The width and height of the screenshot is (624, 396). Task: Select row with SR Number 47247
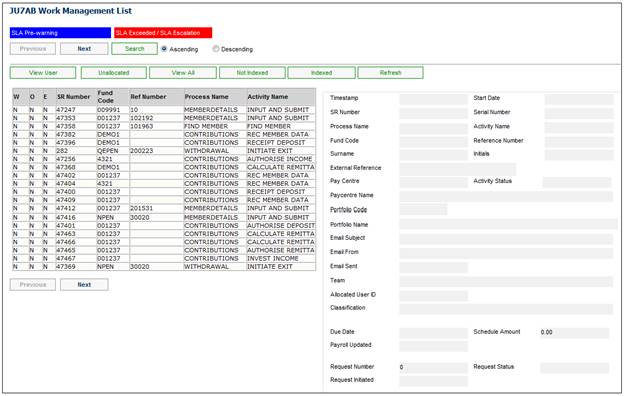(x=164, y=109)
